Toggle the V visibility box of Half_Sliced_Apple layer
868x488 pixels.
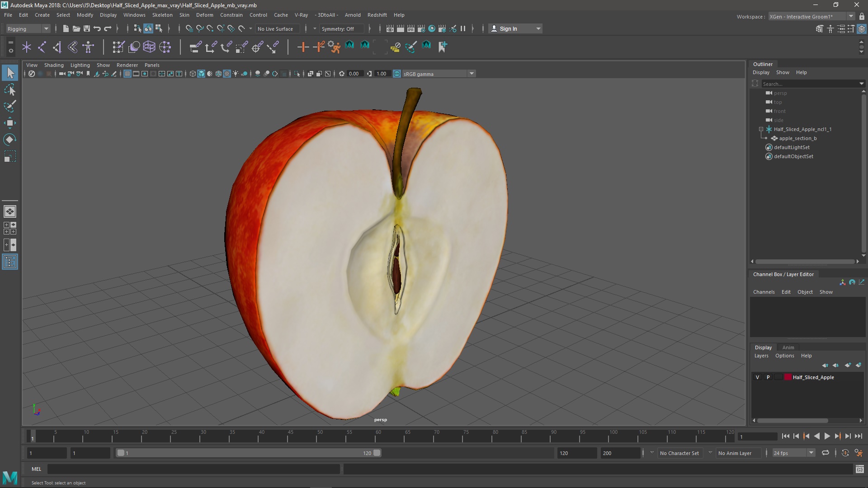pyautogui.click(x=758, y=377)
